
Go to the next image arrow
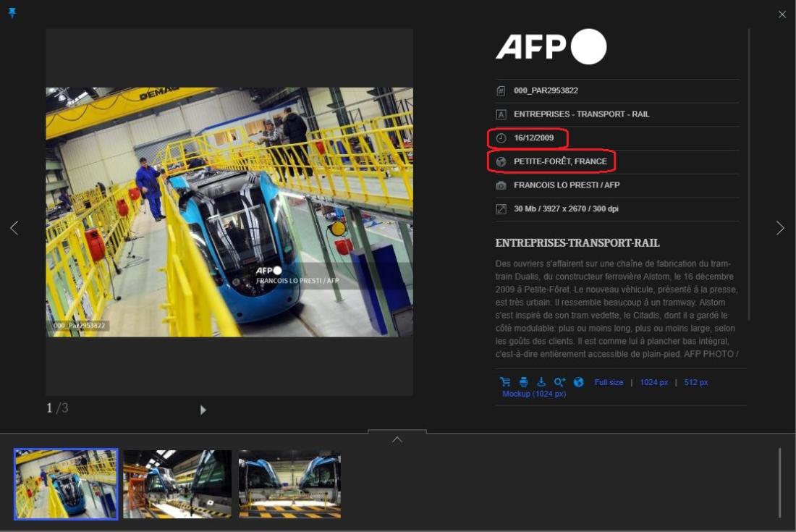pos(779,228)
